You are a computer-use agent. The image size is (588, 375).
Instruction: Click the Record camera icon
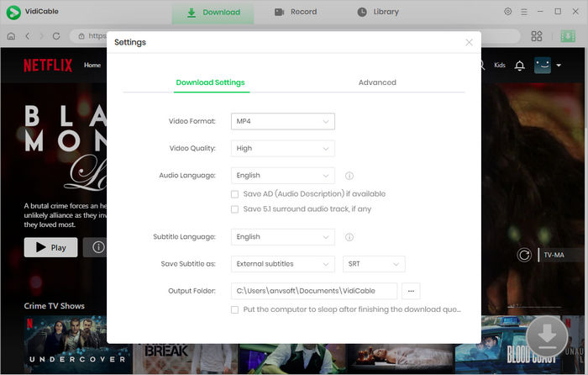(279, 12)
